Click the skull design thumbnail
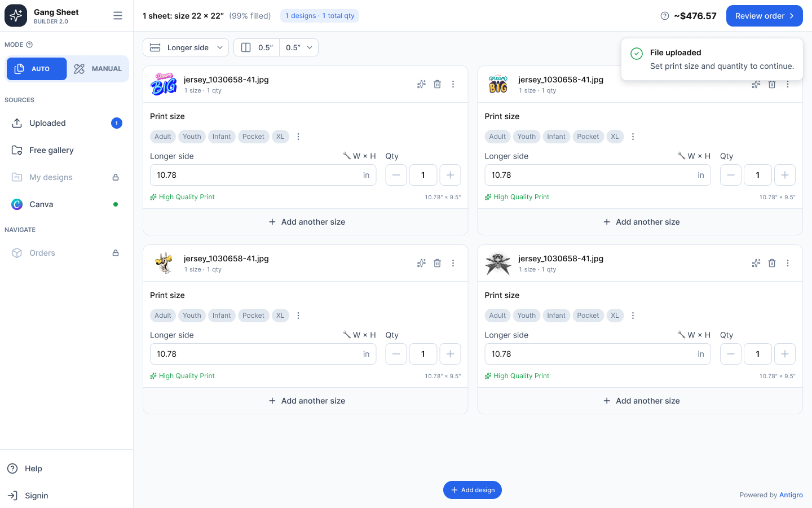The height and width of the screenshot is (508, 812). 498,263
